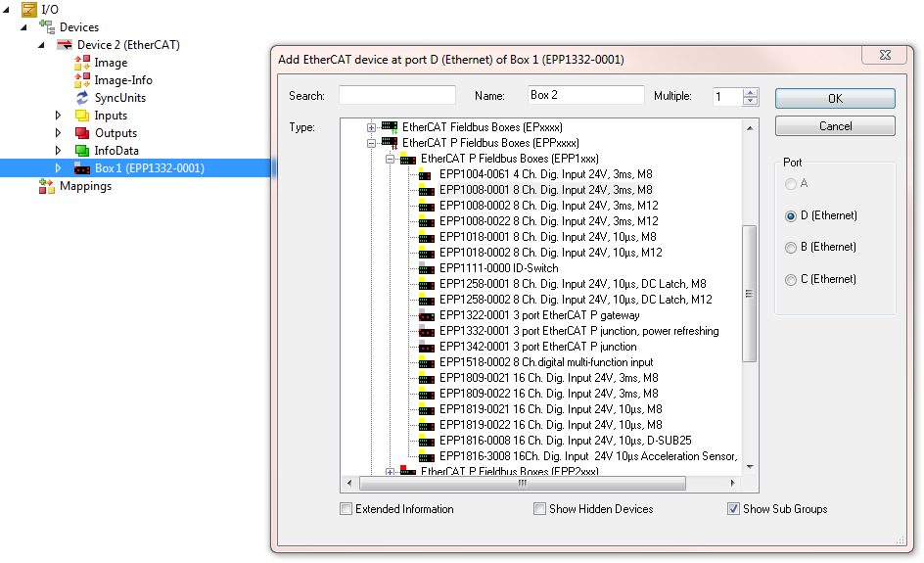Click the SyncUnits icon
The height and width of the screenshot is (563, 924).
click(x=82, y=97)
